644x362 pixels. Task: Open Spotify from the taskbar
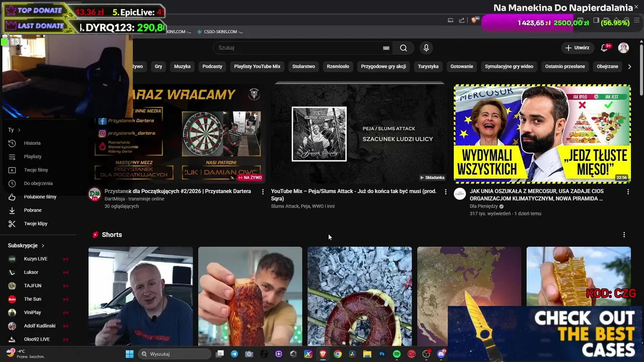(x=396, y=354)
